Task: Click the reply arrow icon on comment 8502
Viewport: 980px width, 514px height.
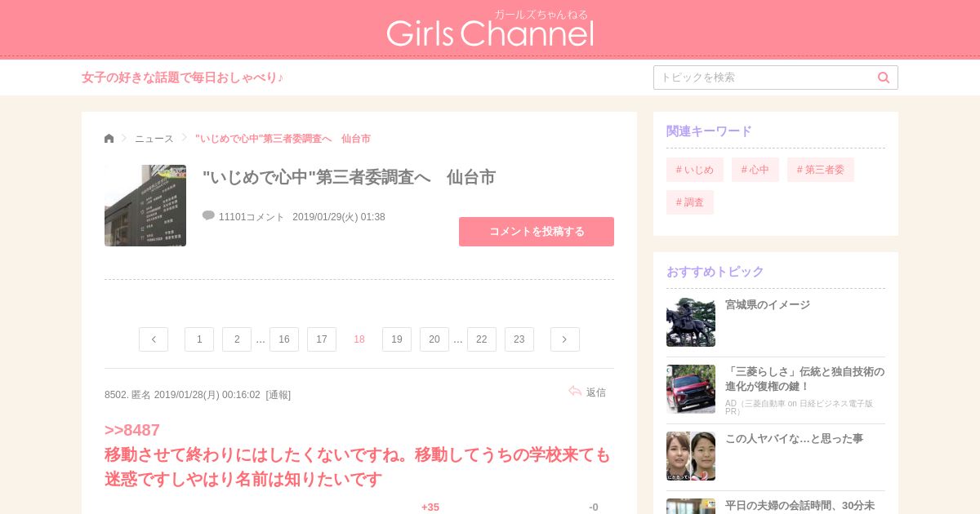Action: [x=575, y=392]
